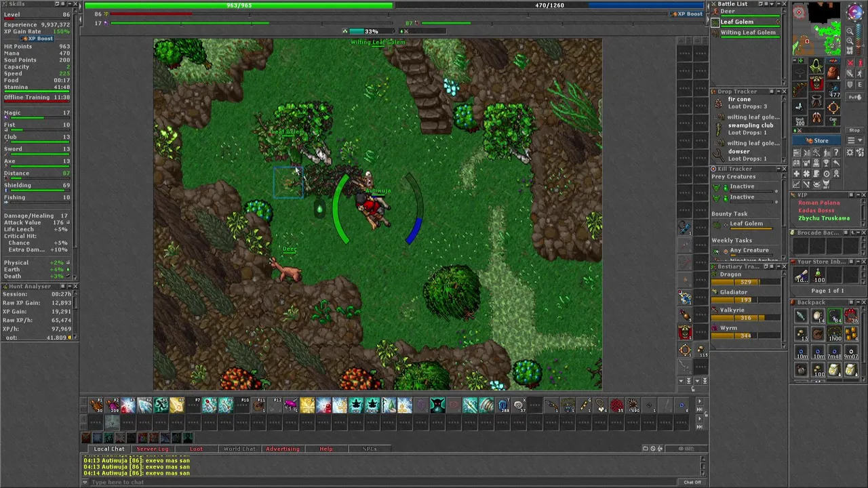Click the legs equipment slot
The image size is (868, 488).
[816, 100]
